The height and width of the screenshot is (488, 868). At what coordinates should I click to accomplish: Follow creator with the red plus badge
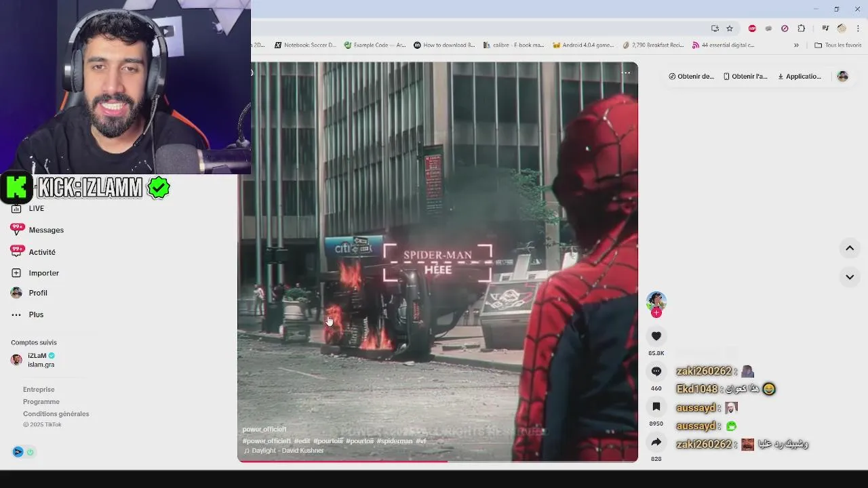[x=656, y=313]
